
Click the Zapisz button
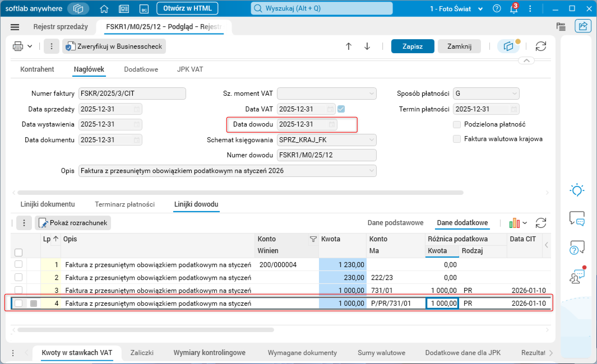[x=412, y=46]
